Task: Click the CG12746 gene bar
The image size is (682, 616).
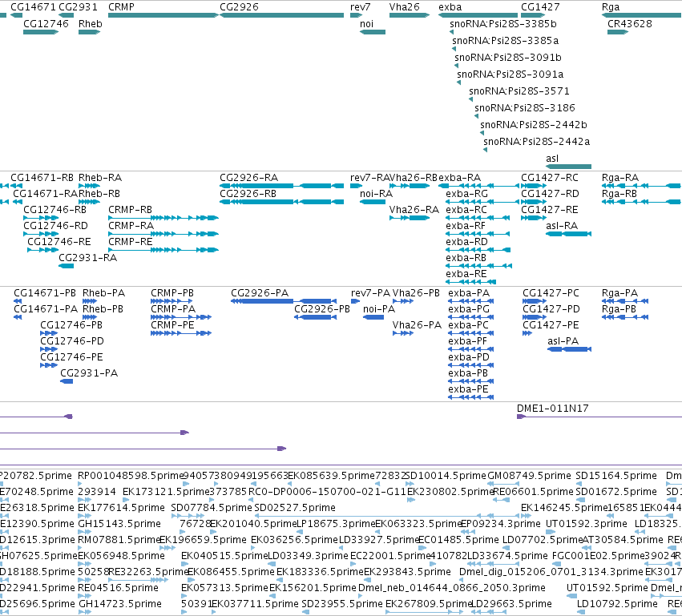Action: 41,32
